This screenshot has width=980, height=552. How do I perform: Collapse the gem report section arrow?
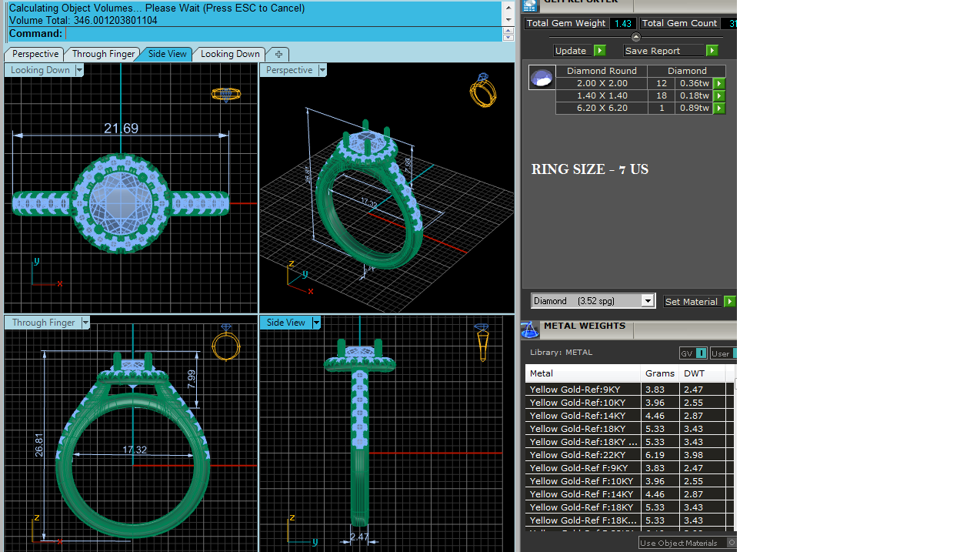(635, 37)
